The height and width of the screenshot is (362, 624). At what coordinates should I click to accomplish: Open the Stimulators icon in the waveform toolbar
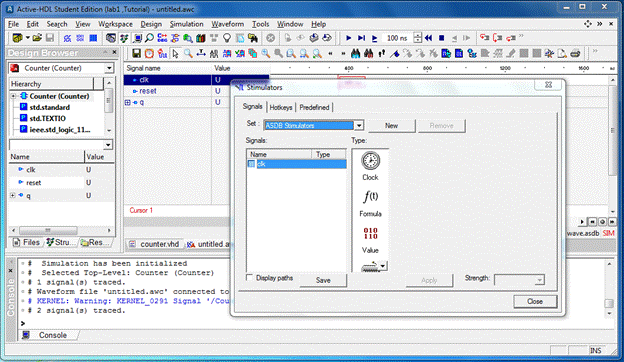pyautogui.click(x=162, y=53)
